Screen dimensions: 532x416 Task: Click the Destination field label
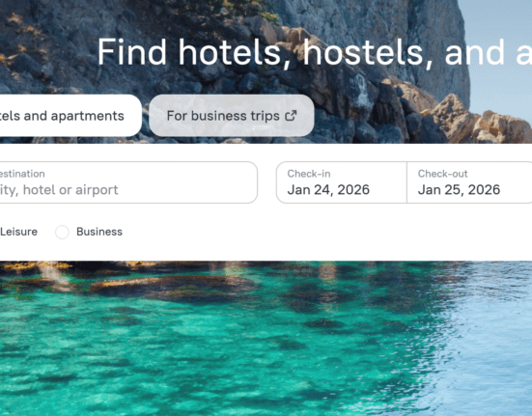(x=22, y=174)
